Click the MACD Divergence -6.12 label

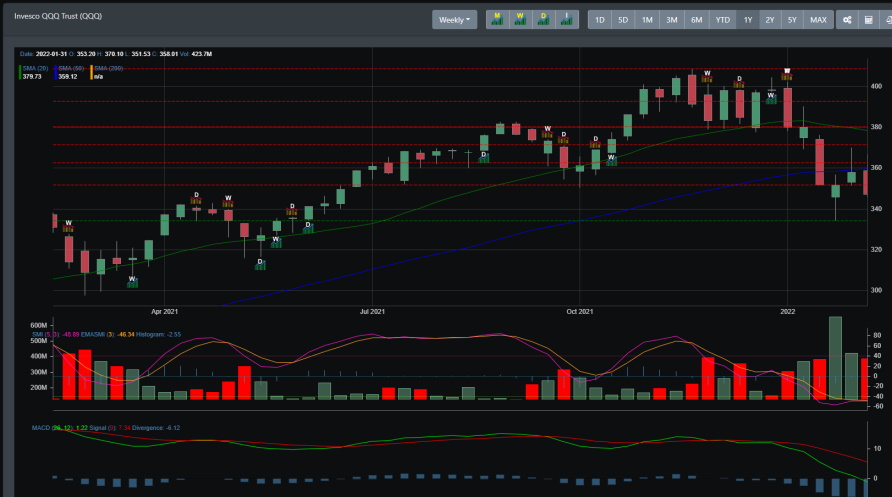(x=156, y=428)
